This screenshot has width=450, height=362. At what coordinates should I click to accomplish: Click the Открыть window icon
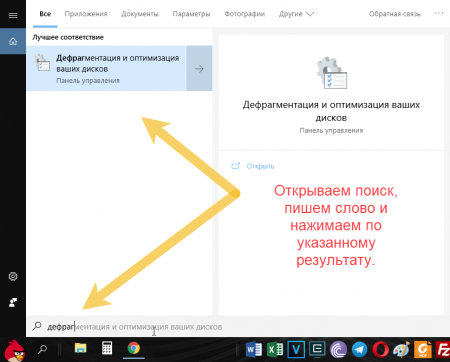[x=236, y=166]
